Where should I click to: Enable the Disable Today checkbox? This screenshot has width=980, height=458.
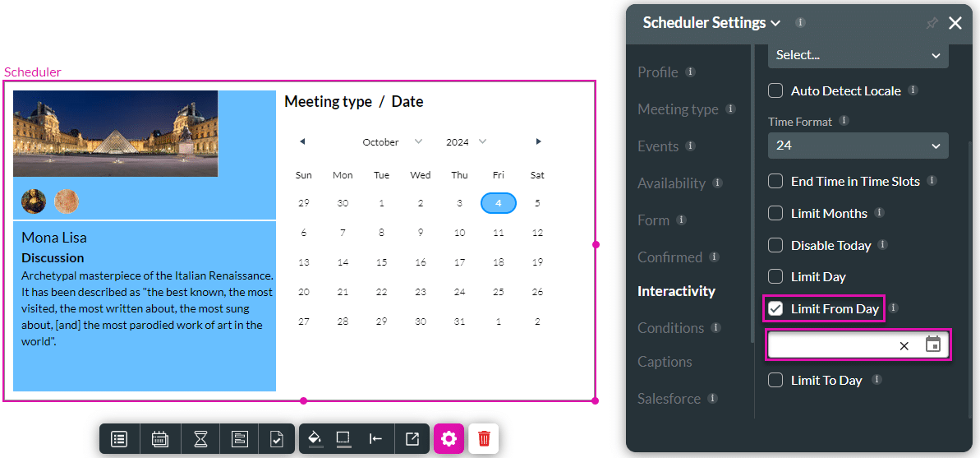pos(775,245)
